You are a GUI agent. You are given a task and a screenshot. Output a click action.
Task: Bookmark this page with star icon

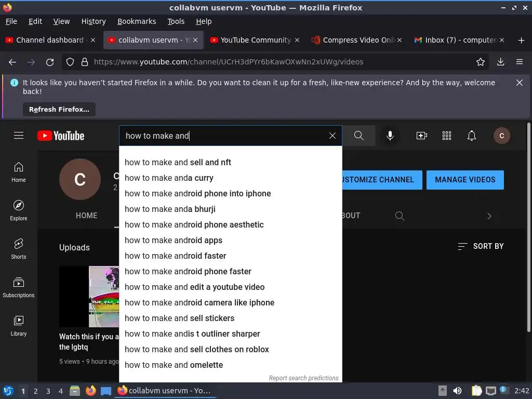(481, 62)
